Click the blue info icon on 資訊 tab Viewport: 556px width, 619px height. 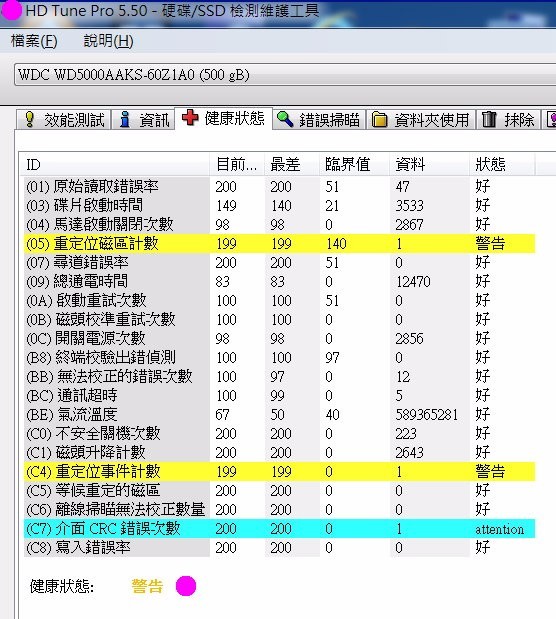click(125, 119)
